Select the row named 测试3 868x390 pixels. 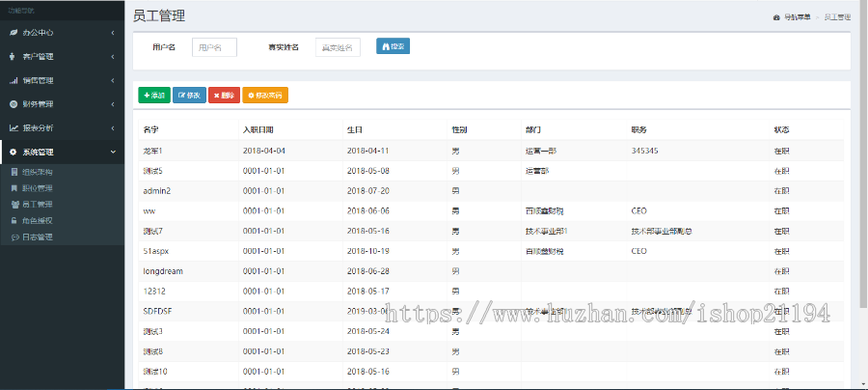click(x=491, y=332)
